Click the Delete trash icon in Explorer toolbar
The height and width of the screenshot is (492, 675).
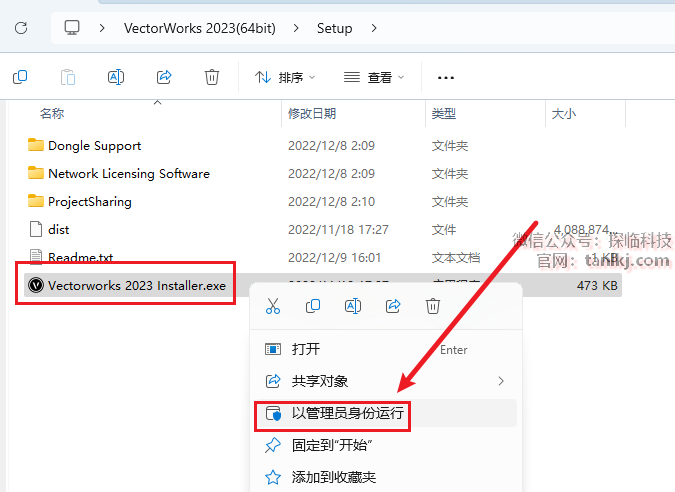tap(212, 77)
